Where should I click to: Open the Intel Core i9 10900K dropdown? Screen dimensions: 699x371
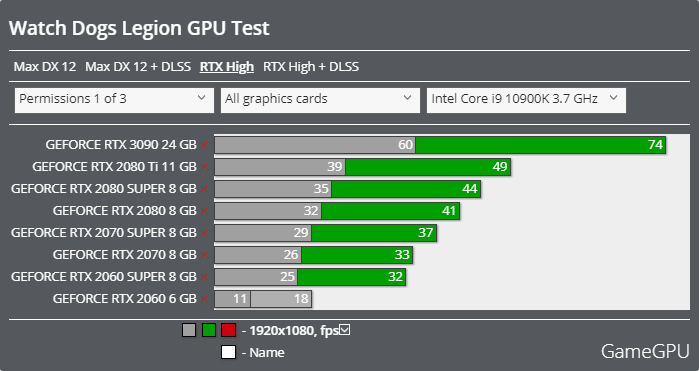(x=526, y=100)
